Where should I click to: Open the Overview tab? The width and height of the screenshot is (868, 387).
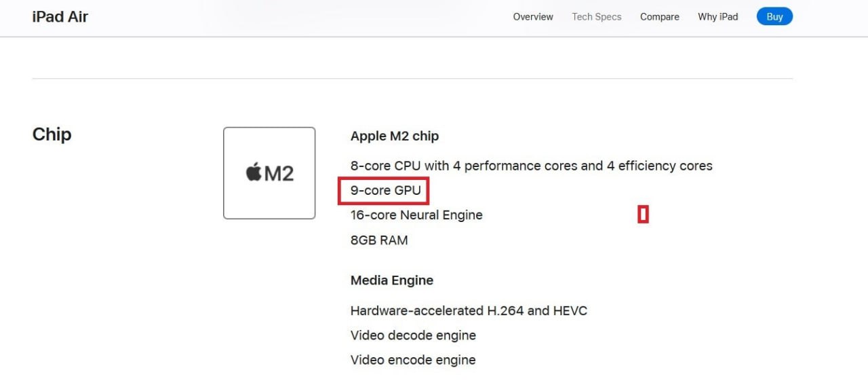coord(533,17)
